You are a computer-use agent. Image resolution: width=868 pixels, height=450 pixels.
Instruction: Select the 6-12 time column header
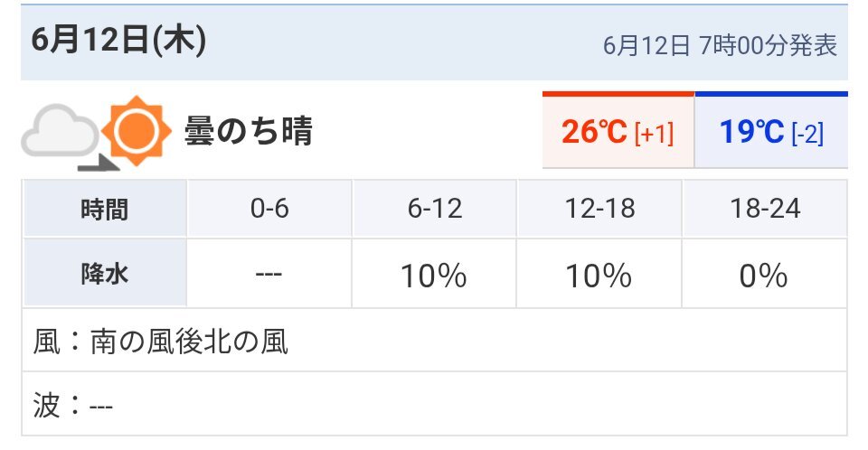435,210
